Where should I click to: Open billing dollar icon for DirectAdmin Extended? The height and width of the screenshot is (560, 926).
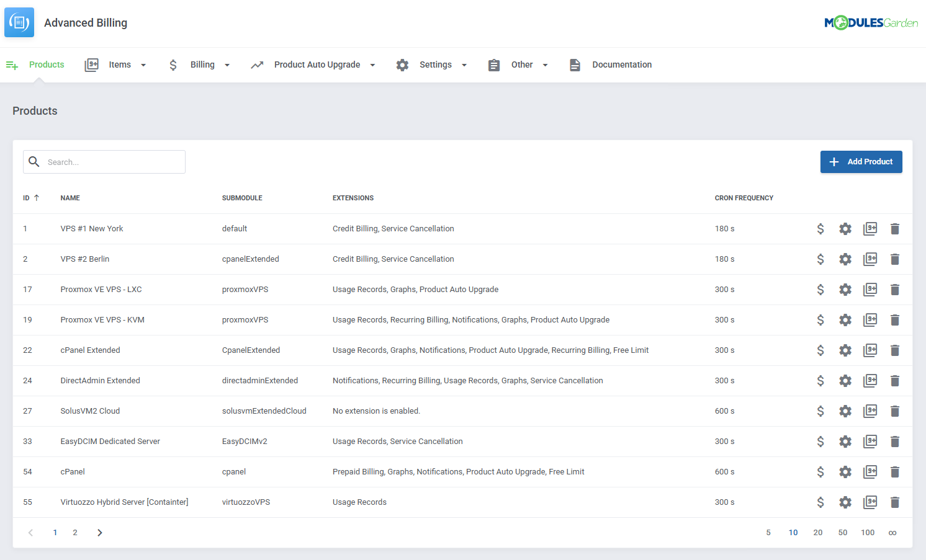(x=820, y=380)
